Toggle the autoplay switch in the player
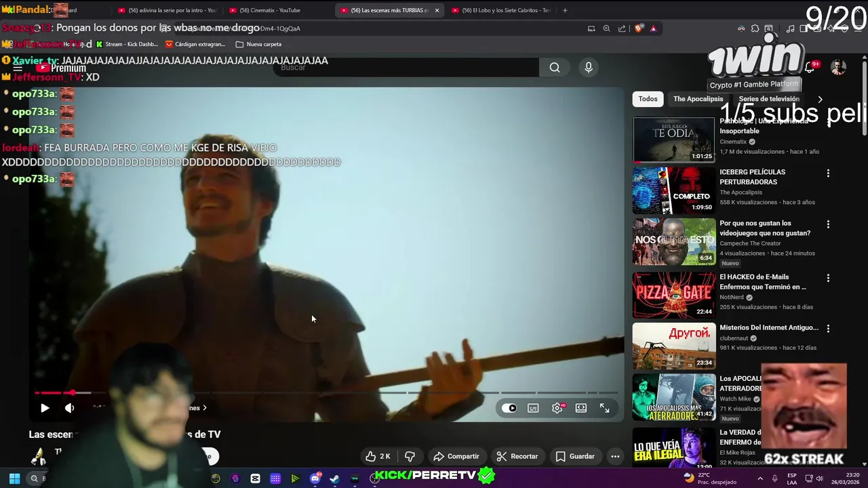 coord(509,408)
